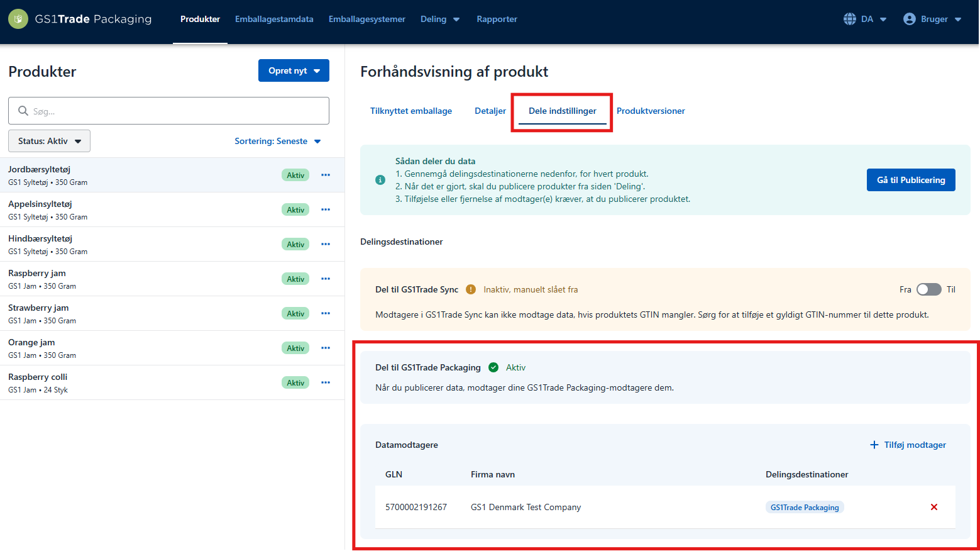Click the Aktiv badge on Strawberry jam
The height and width of the screenshot is (551, 980).
point(295,313)
